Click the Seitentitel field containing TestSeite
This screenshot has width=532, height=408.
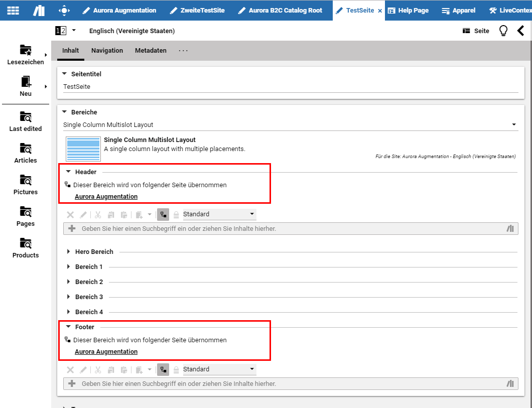coord(290,87)
